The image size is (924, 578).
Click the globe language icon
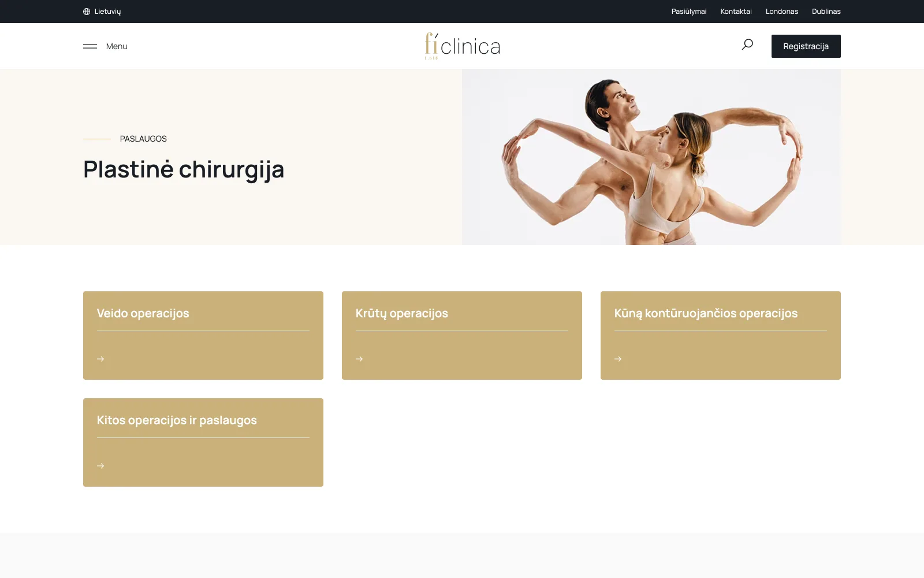pos(87,12)
